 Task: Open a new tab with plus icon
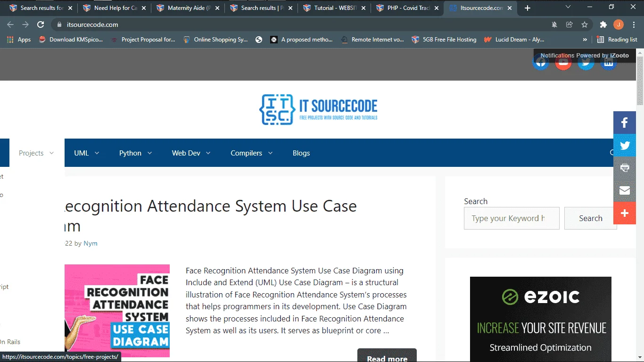click(x=528, y=8)
